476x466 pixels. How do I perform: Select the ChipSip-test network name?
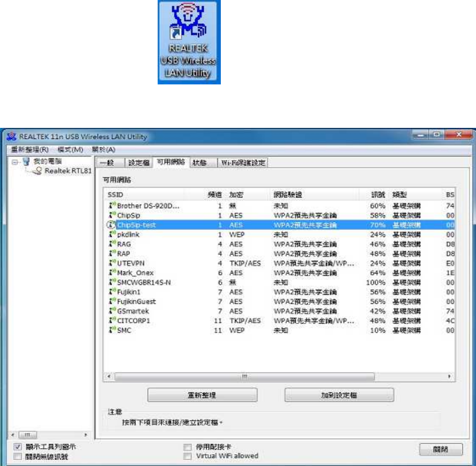coord(136,224)
